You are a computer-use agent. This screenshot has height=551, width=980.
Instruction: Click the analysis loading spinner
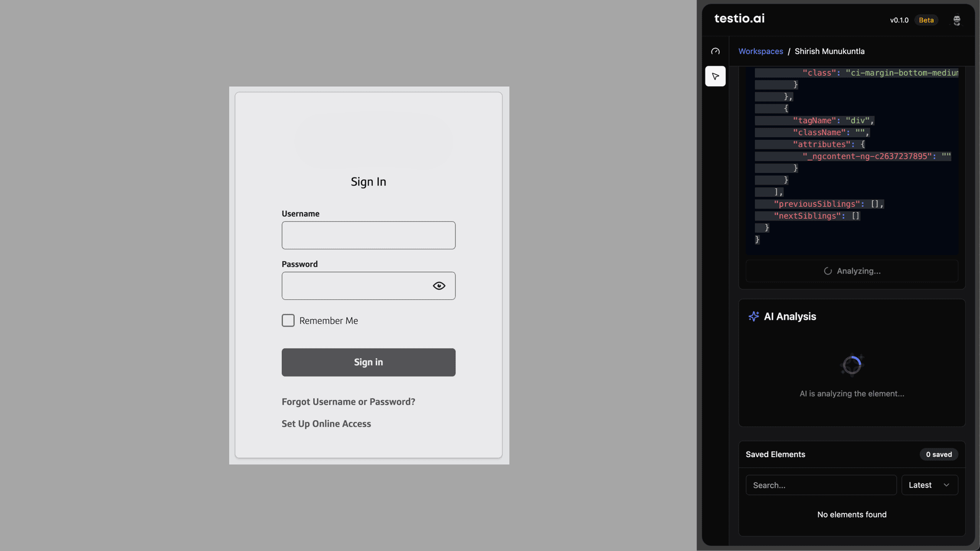coord(851,365)
